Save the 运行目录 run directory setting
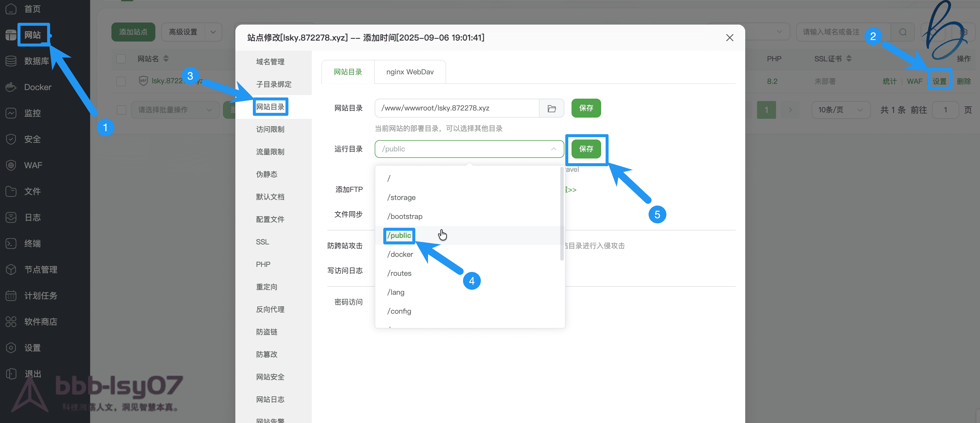Screen dimensions: 980x423 point(586,149)
